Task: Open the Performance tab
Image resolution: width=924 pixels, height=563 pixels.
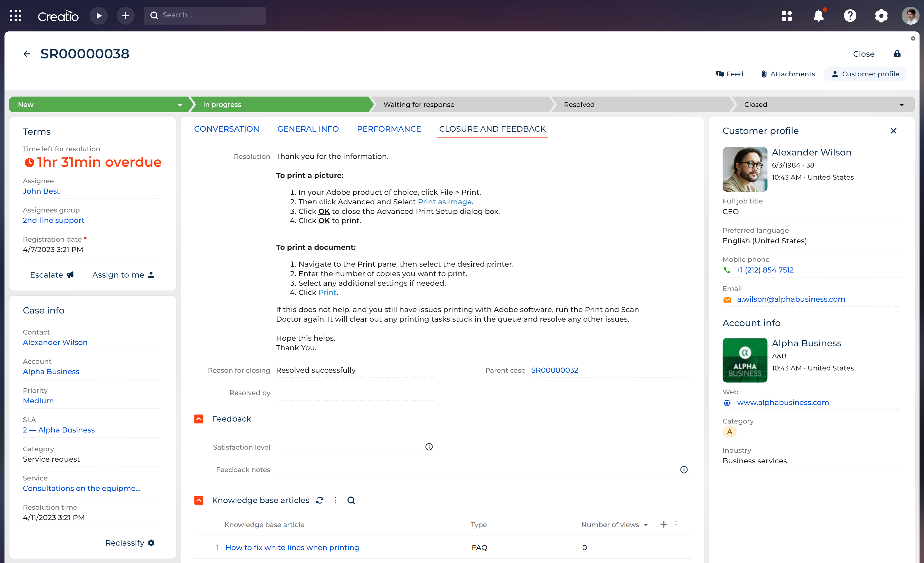Action: tap(389, 129)
